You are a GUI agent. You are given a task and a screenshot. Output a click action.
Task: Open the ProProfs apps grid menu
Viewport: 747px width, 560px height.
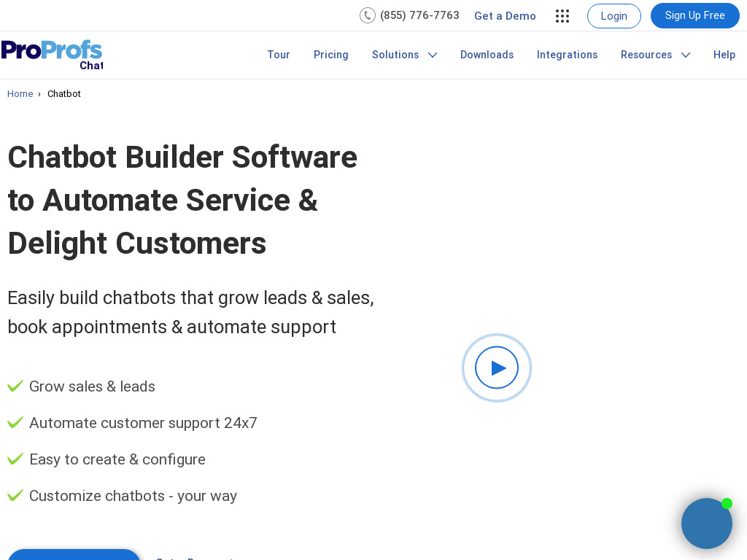pyautogui.click(x=562, y=15)
